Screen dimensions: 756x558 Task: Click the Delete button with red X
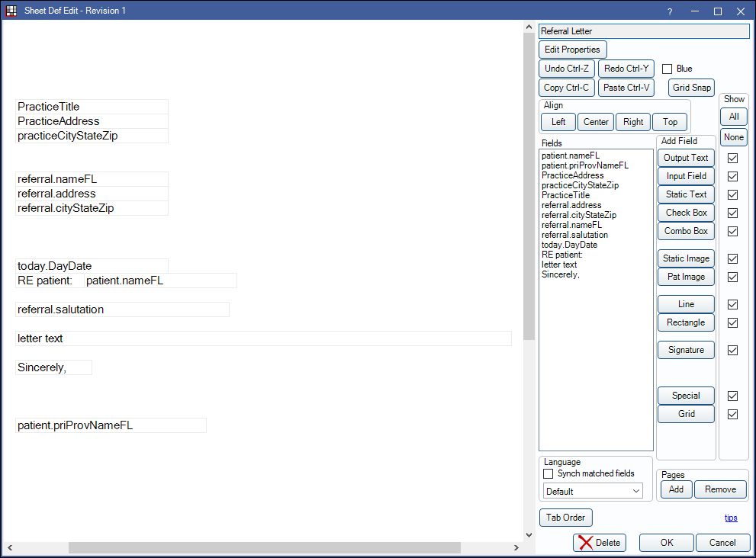tap(600, 543)
